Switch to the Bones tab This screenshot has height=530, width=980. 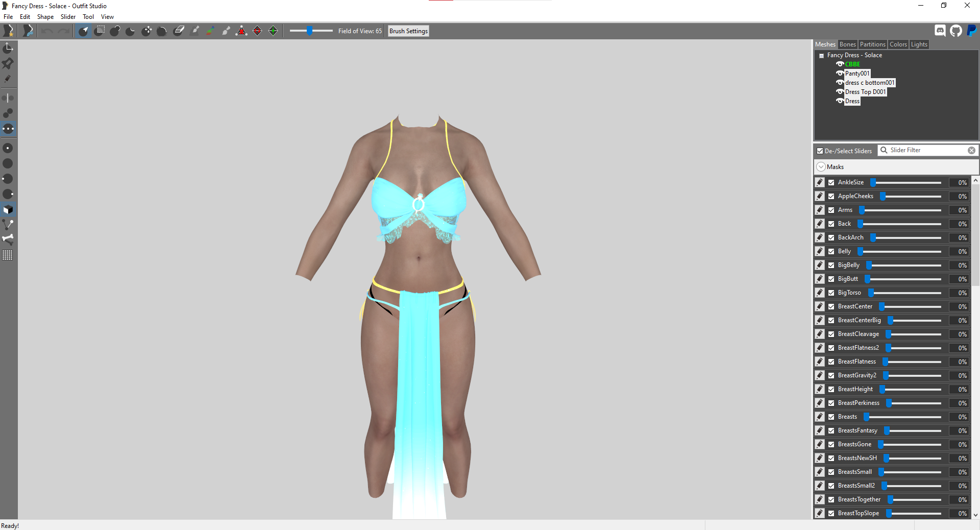847,44
